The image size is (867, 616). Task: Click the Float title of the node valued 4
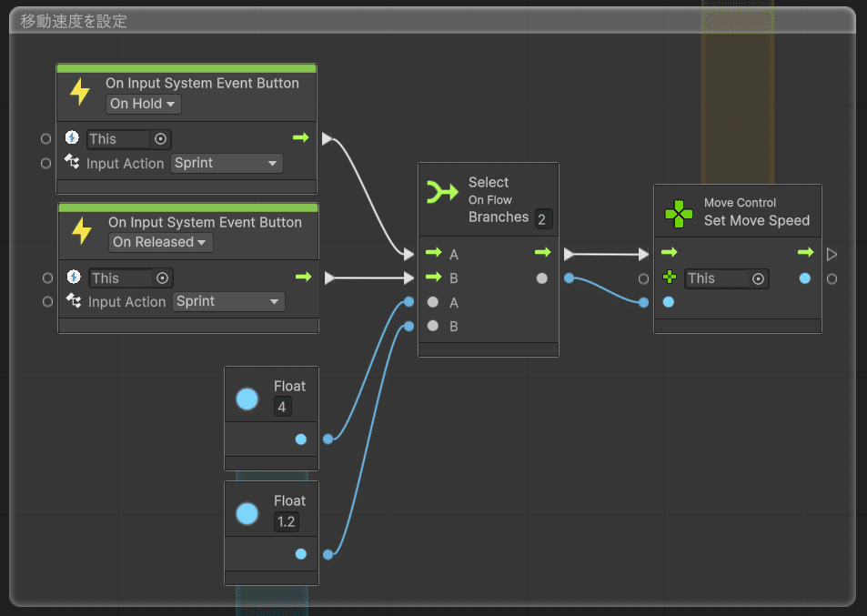(289, 386)
